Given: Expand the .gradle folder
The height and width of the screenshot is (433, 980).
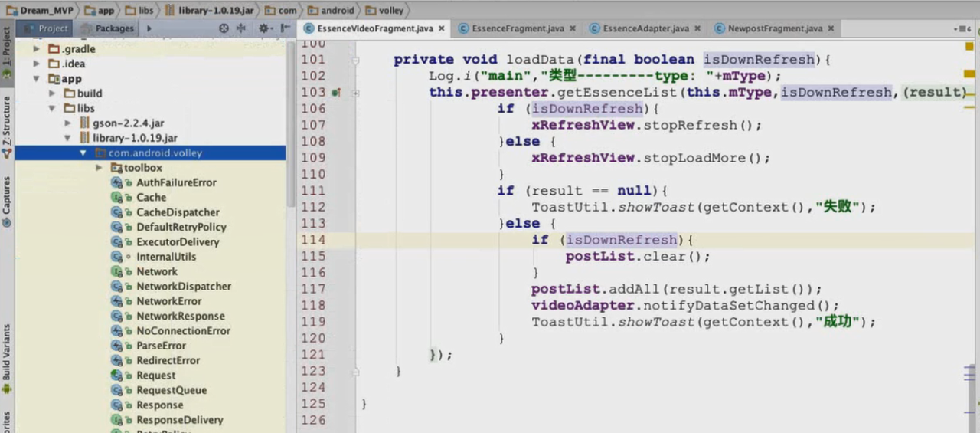Looking at the screenshot, I should pos(36,49).
